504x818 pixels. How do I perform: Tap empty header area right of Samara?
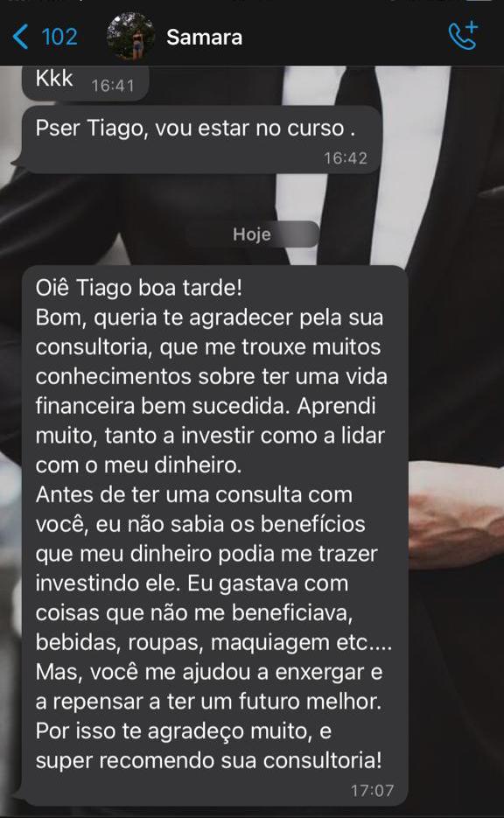tap(345, 37)
